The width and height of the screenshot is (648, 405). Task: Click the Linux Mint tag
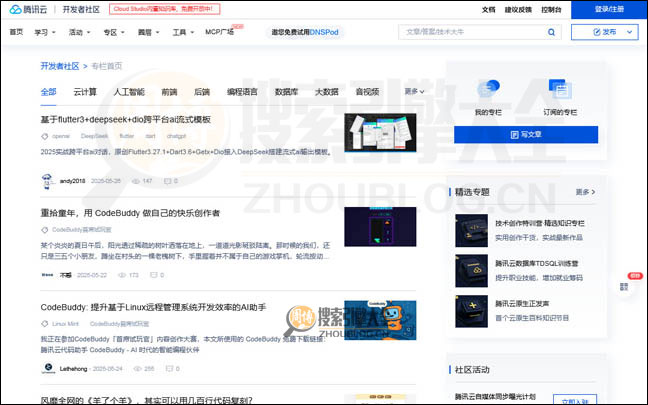click(x=65, y=324)
